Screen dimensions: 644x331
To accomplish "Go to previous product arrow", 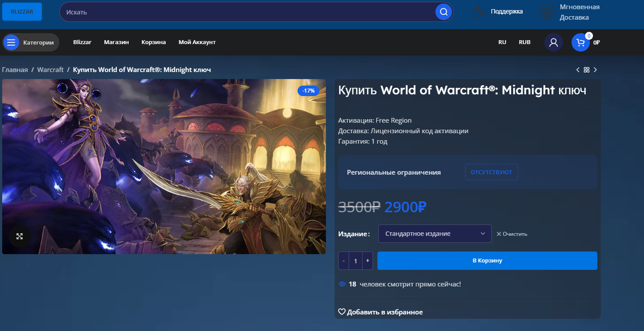I will point(578,70).
